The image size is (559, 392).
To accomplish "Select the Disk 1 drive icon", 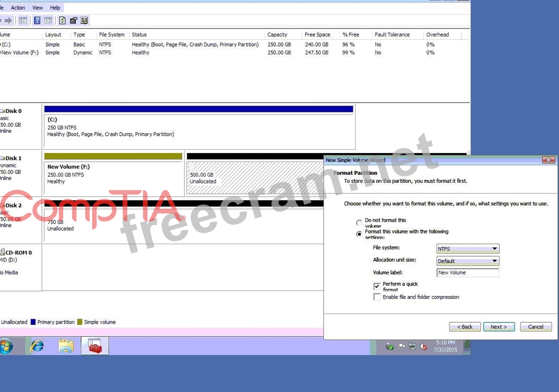I will (x=2, y=159).
